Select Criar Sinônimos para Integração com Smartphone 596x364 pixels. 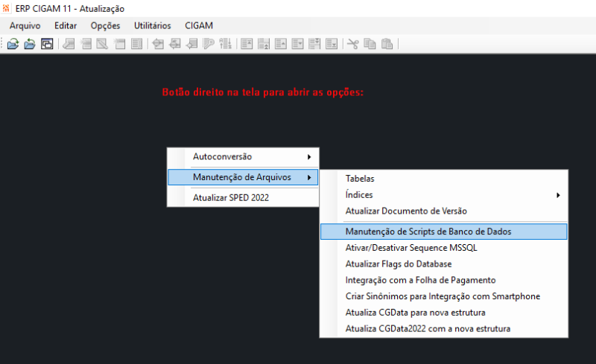443,296
